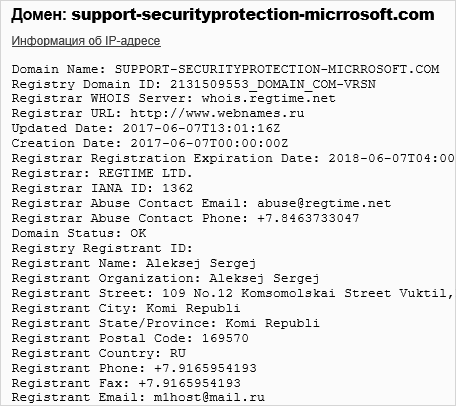456x406 pixels.
Task: Click the http://www.webnames.ru registrar URL
Action: pos(217,114)
